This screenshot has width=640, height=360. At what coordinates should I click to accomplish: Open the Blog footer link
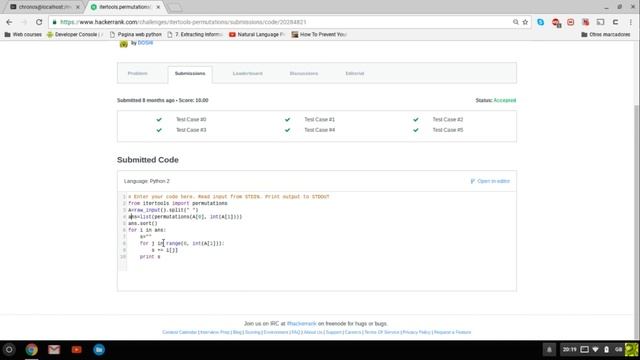tap(237, 332)
